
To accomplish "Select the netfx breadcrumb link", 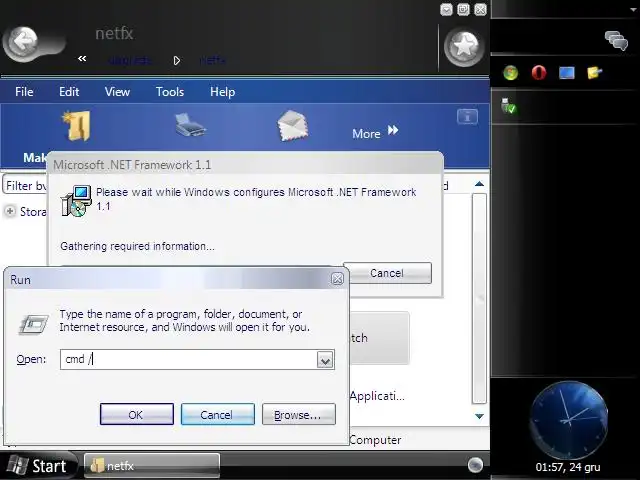I will [x=213, y=60].
